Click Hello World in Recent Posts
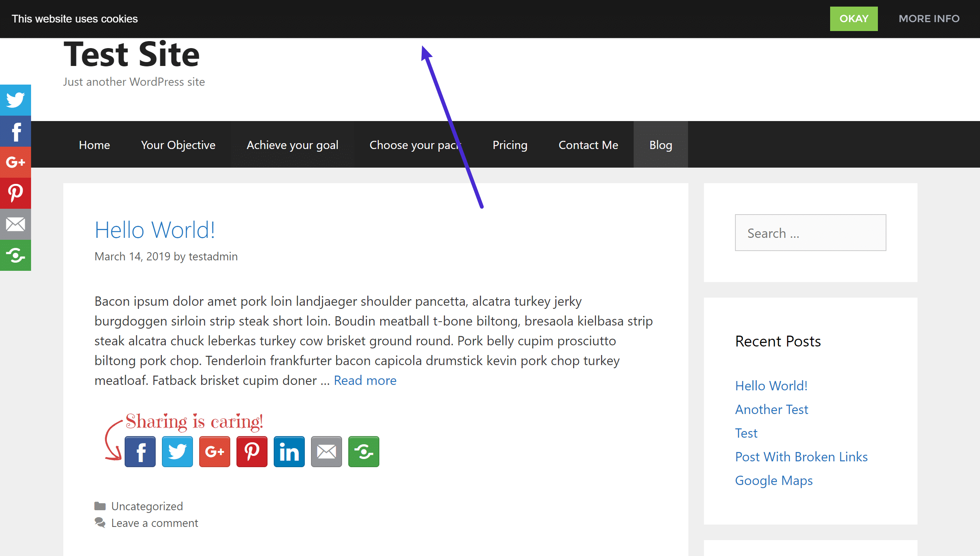980x556 pixels. [771, 385]
